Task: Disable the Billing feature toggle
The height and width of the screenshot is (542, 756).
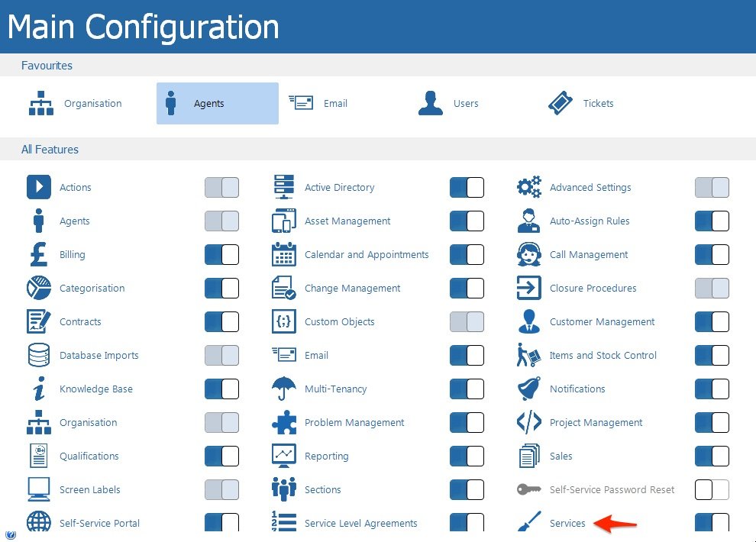Action: coord(221,255)
